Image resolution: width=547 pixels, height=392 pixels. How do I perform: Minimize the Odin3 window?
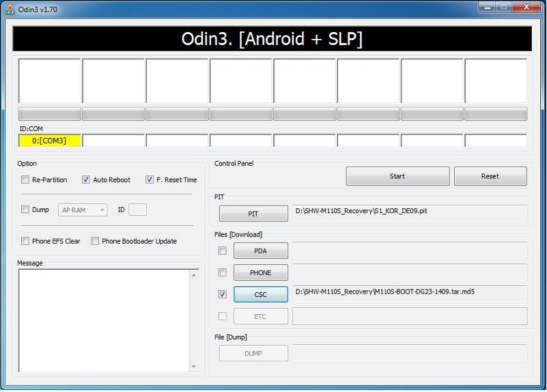[x=488, y=7]
